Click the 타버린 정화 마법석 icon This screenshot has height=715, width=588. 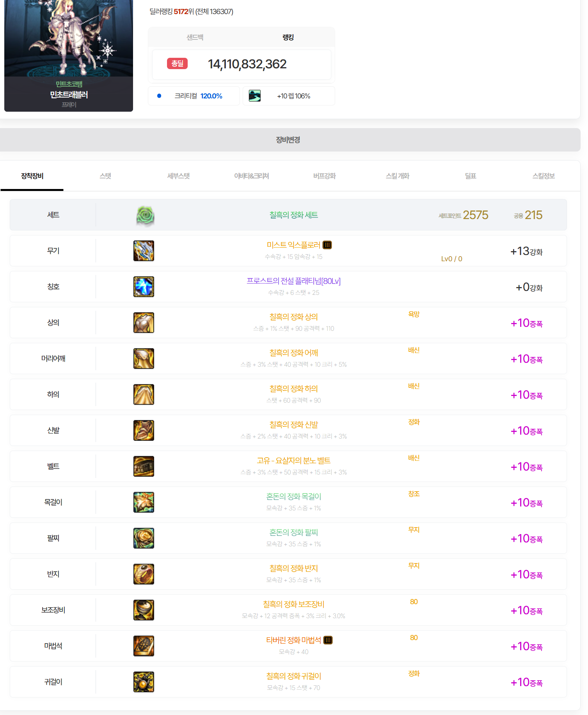[x=144, y=646]
